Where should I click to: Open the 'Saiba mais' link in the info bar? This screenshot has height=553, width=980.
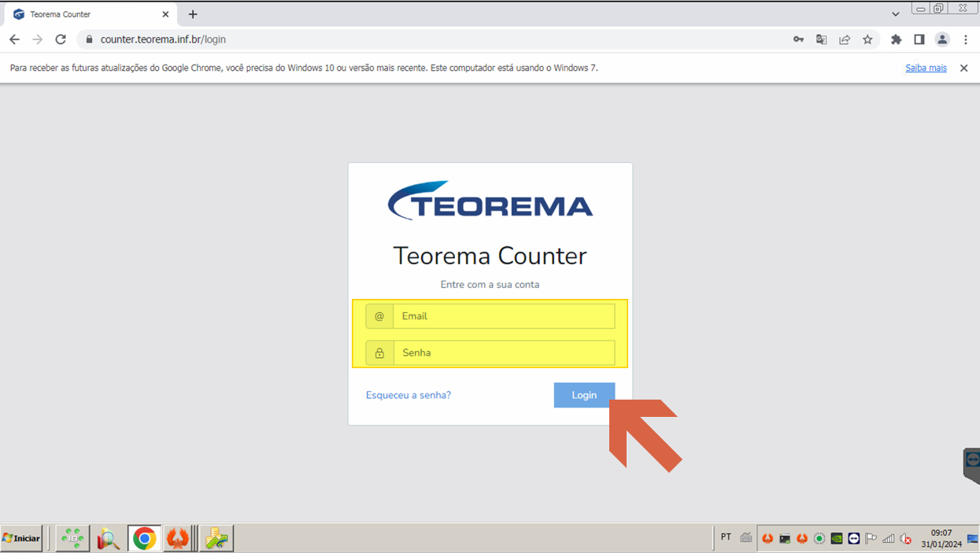pyautogui.click(x=926, y=68)
